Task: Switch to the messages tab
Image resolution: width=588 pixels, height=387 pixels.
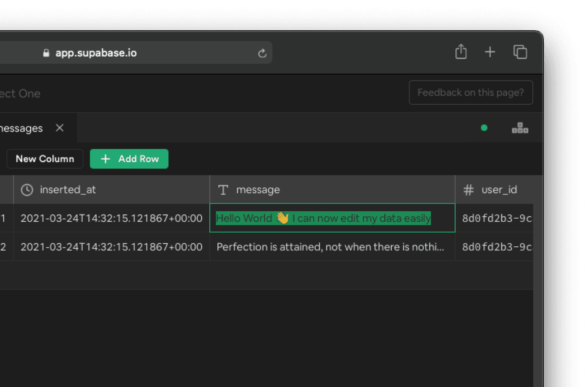Action: click(x=22, y=128)
